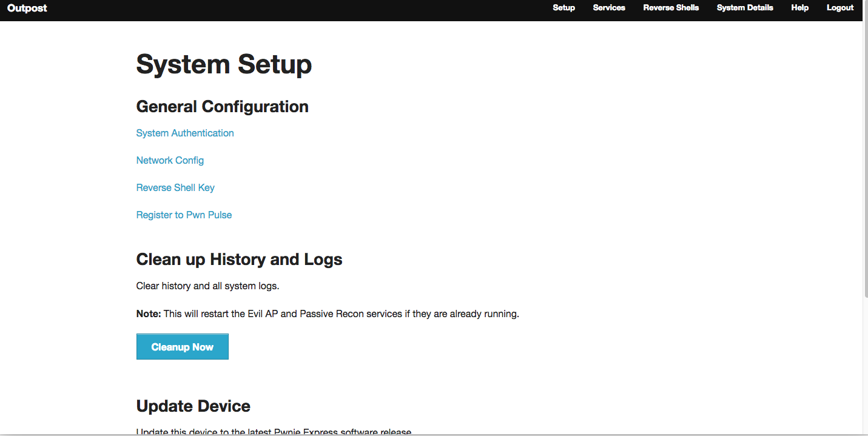The height and width of the screenshot is (436, 868).
Task: Open Reverse Shells in the navbar
Action: (671, 8)
